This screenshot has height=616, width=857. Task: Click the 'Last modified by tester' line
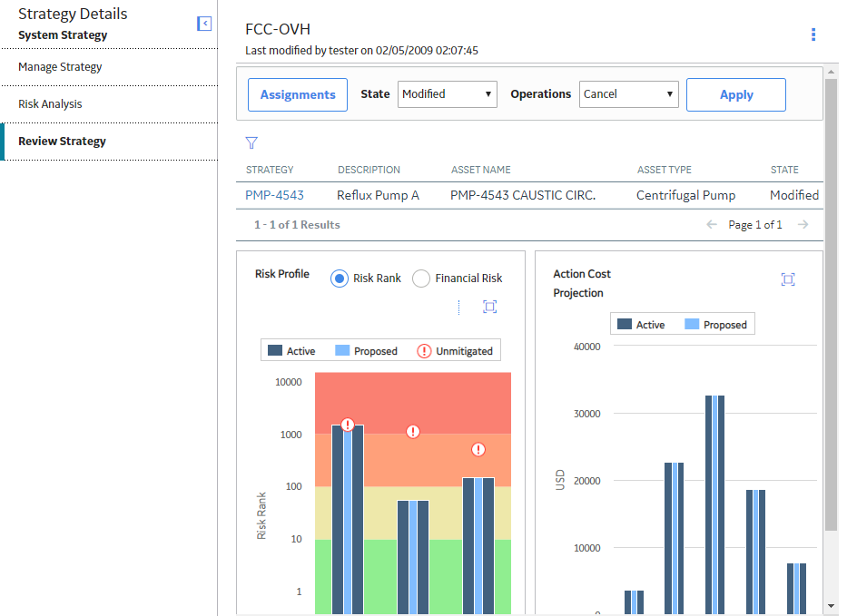pos(362,51)
